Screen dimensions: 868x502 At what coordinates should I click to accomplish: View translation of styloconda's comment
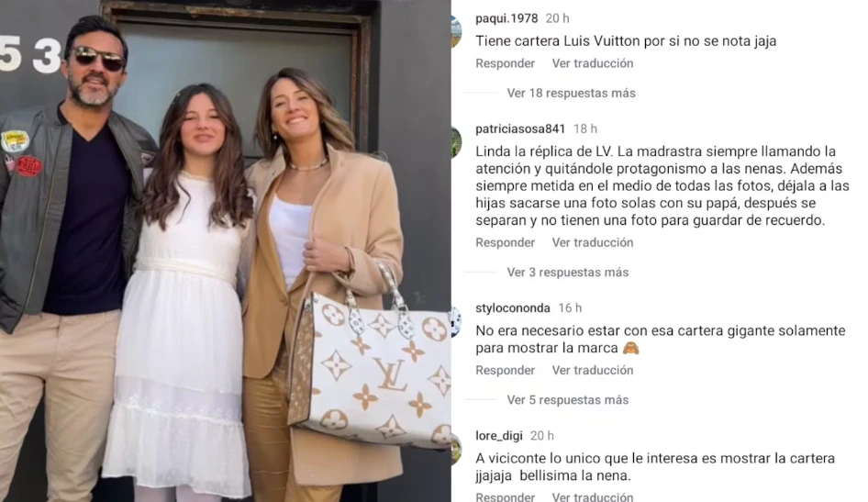[593, 370]
